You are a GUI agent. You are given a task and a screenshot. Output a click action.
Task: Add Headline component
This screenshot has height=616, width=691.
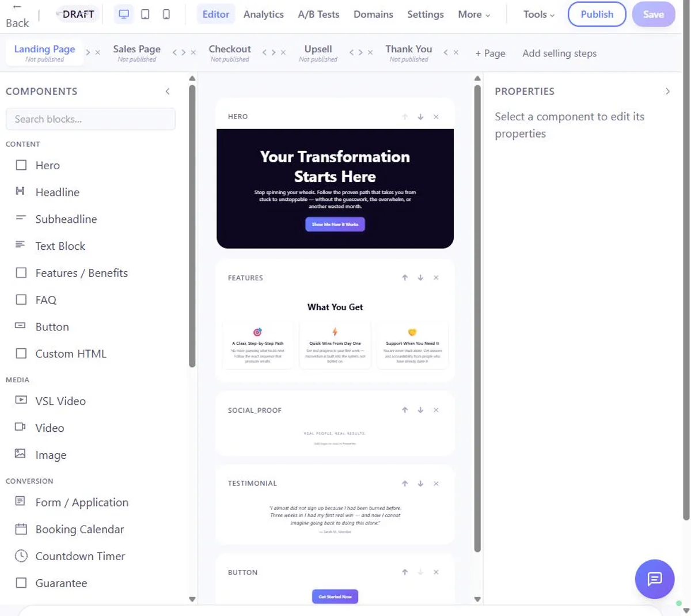[x=90, y=192]
